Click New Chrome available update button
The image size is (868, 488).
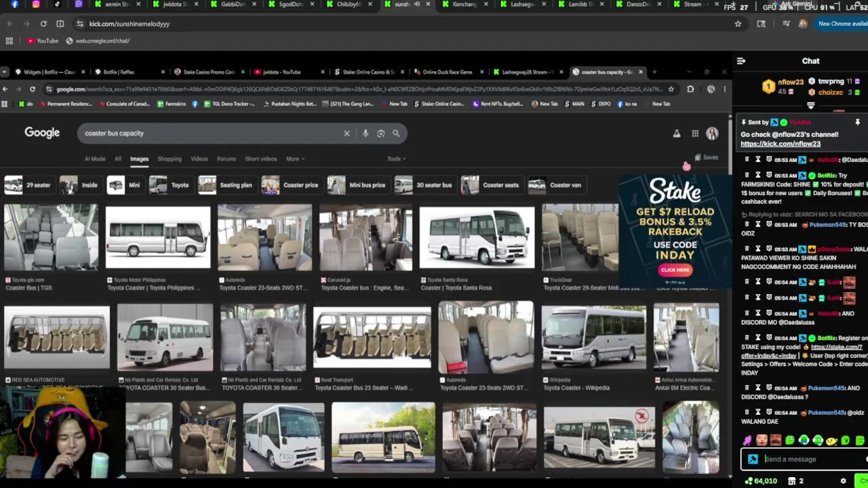(842, 24)
